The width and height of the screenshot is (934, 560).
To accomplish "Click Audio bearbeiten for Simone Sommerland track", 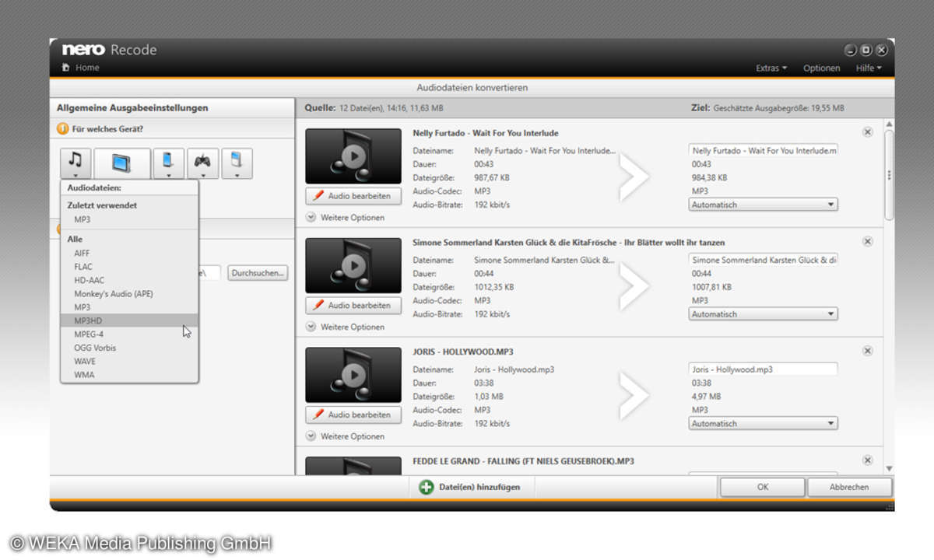I will click(353, 306).
